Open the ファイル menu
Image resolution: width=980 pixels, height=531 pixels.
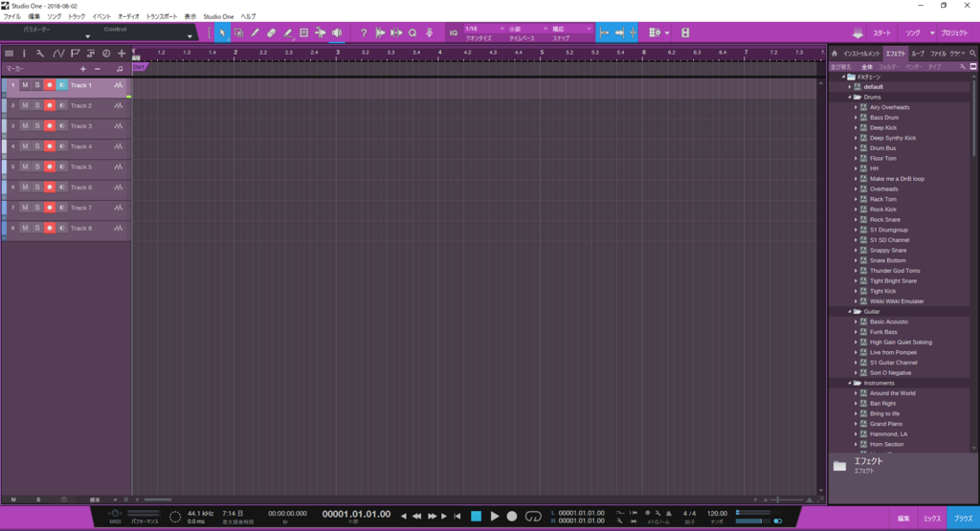pyautogui.click(x=11, y=17)
